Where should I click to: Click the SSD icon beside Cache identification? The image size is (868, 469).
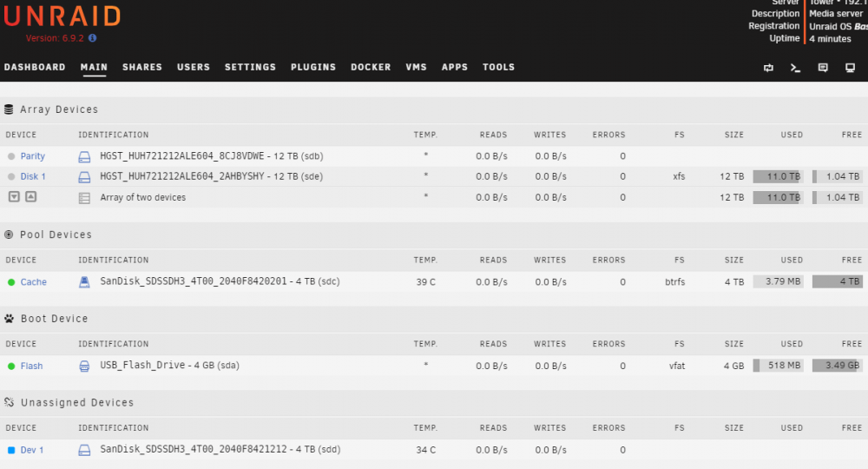(84, 282)
